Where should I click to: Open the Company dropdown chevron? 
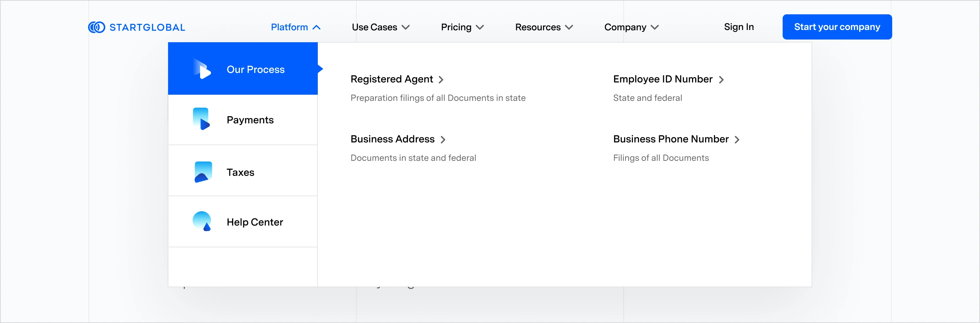[655, 27]
